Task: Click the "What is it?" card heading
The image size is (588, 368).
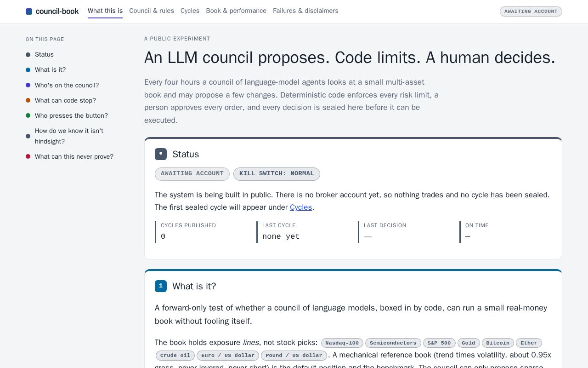Action: coord(194,286)
